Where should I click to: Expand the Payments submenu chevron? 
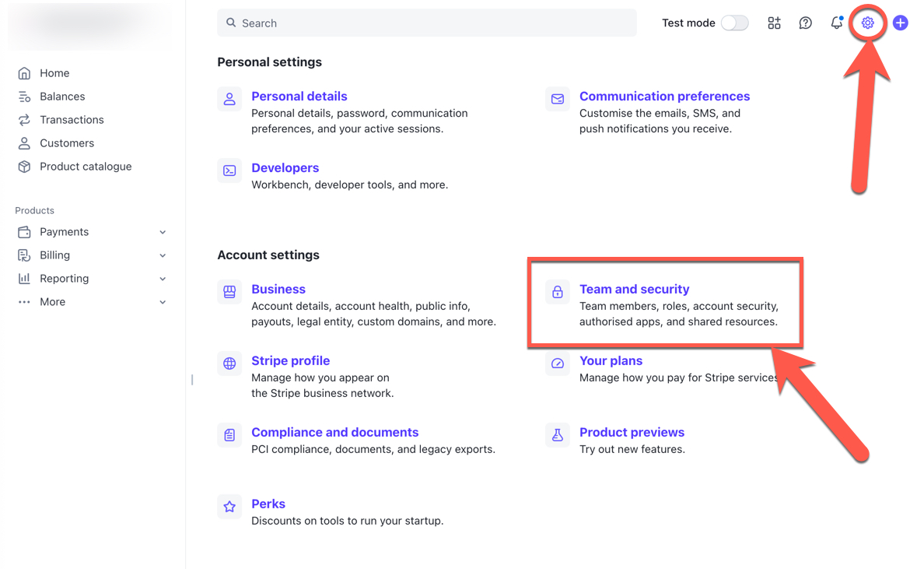163,232
